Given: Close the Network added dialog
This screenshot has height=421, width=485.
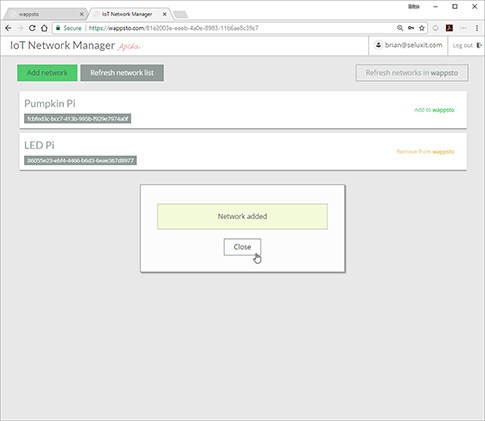Looking at the screenshot, I should [242, 247].
